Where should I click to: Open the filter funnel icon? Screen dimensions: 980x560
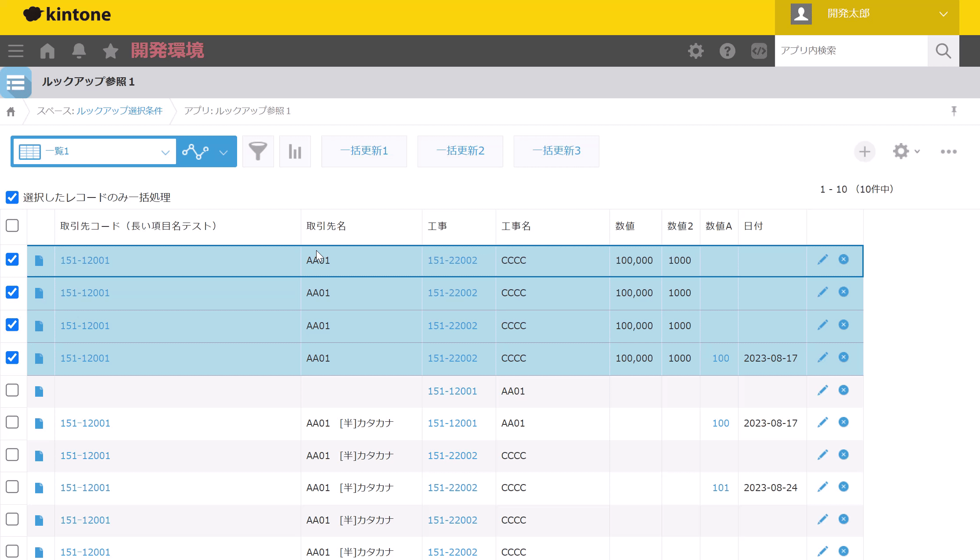point(258,151)
